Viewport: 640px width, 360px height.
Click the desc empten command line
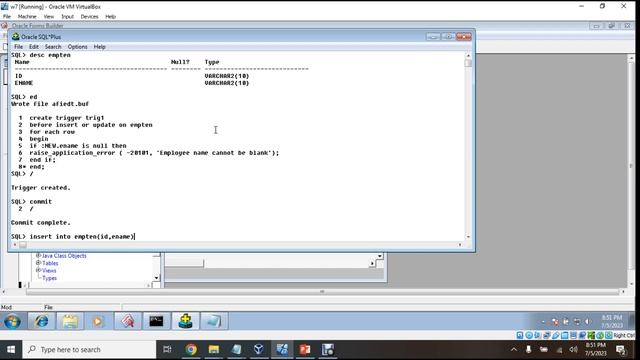click(x=41, y=55)
